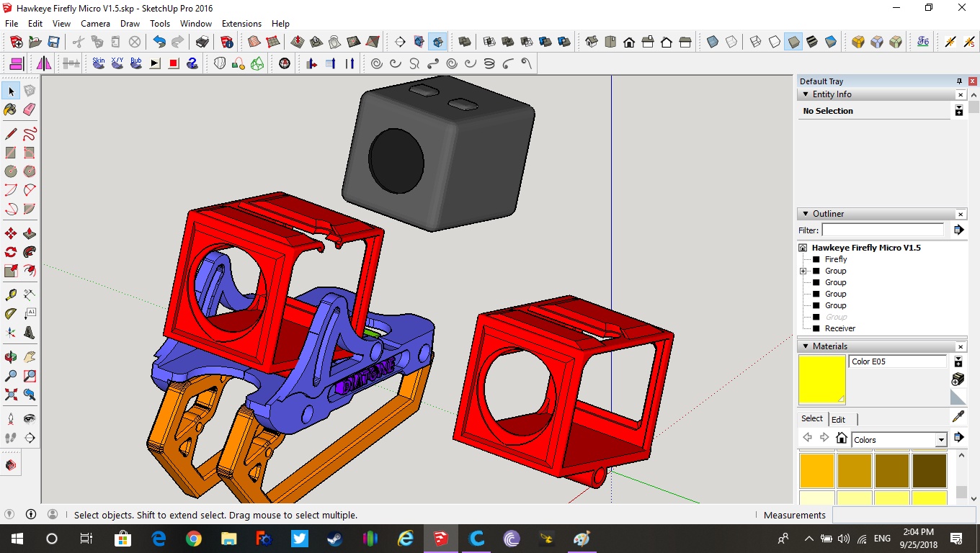
Task: Click the Sample Paint eyedropper
Action: pos(958,417)
